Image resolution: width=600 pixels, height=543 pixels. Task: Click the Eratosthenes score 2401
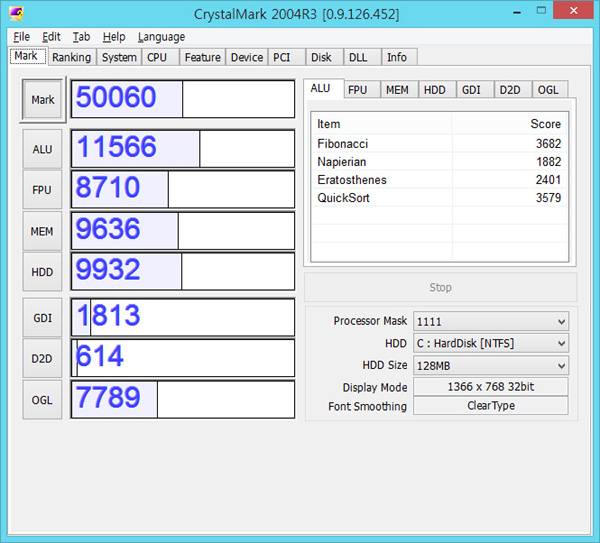click(x=548, y=179)
